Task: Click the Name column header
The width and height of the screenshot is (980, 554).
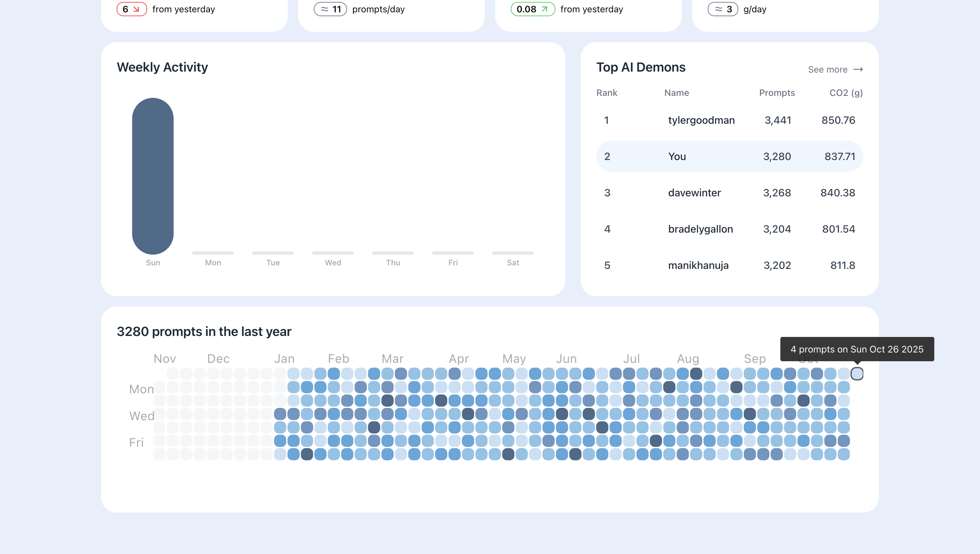Action: [x=676, y=93]
